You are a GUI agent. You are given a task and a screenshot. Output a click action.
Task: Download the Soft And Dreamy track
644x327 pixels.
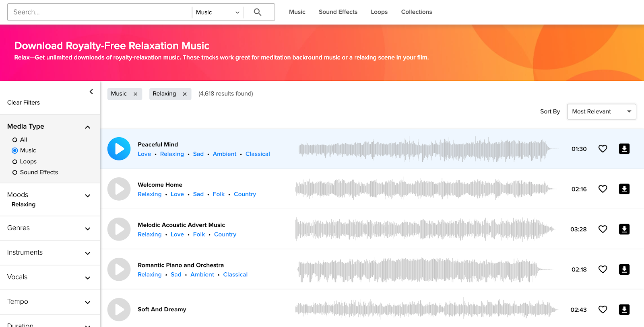point(624,310)
